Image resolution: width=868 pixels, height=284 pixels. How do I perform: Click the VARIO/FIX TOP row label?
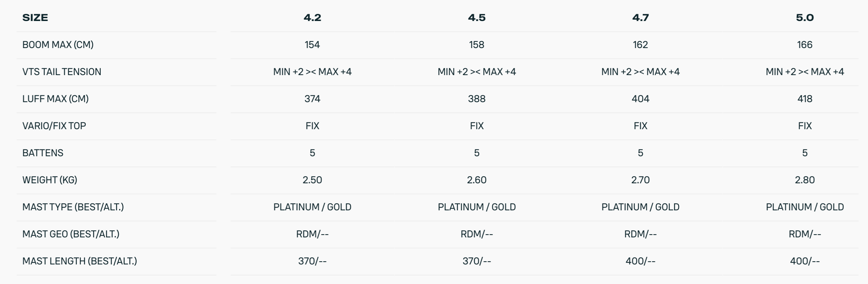pos(54,126)
